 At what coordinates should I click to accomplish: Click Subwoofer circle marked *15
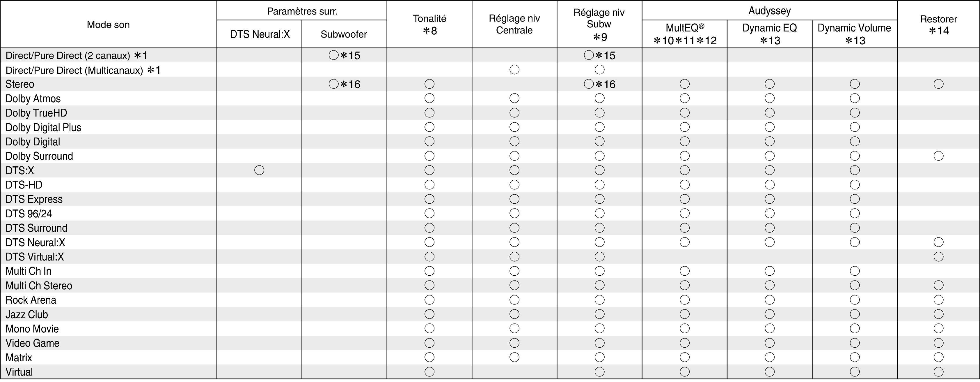(x=333, y=55)
